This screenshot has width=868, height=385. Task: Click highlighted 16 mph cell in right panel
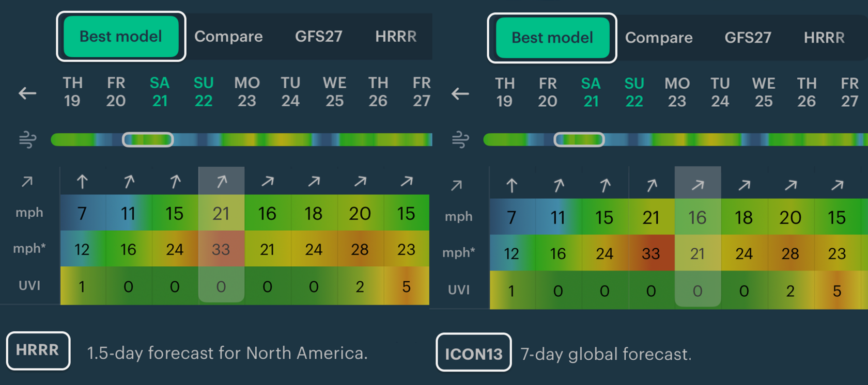[698, 217]
